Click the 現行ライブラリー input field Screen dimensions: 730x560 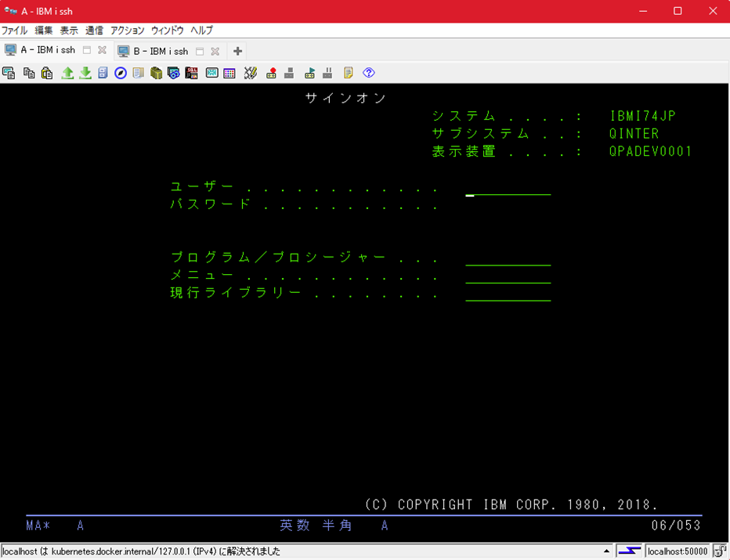coord(508,295)
